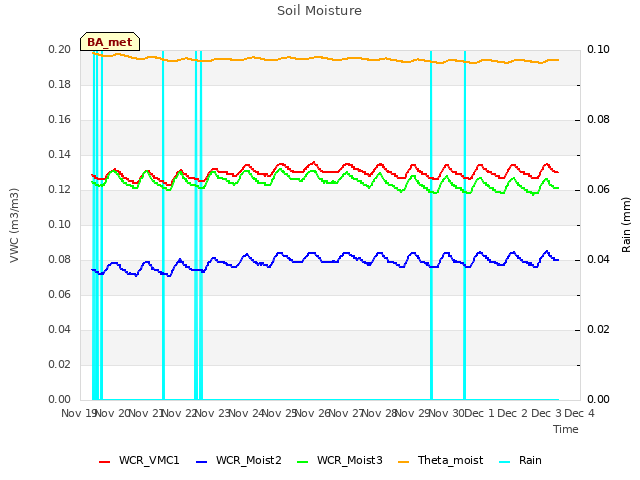Click the Rain (mm) axis label
This screenshot has width=640, height=480.
pyautogui.click(x=626, y=225)
